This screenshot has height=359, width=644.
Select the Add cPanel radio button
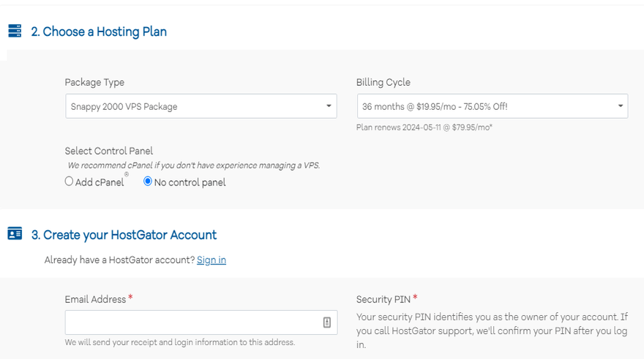69,181
